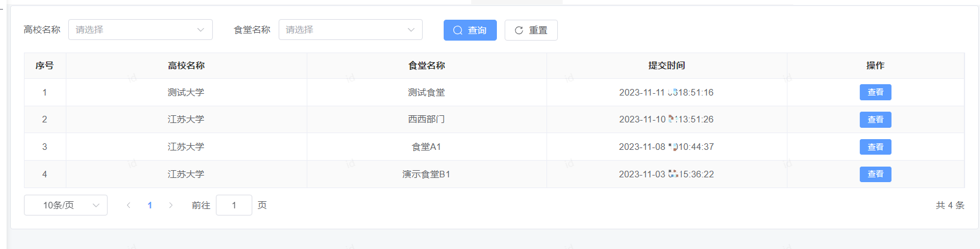The image size is (980, 249).
Task: Select the 食堂A1 cell
Action: pos(426,147)
